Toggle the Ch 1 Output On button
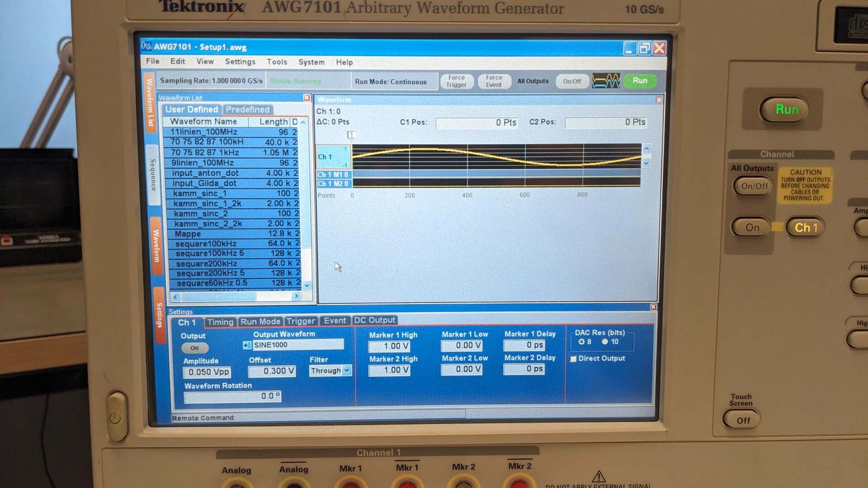 (195, 348)
